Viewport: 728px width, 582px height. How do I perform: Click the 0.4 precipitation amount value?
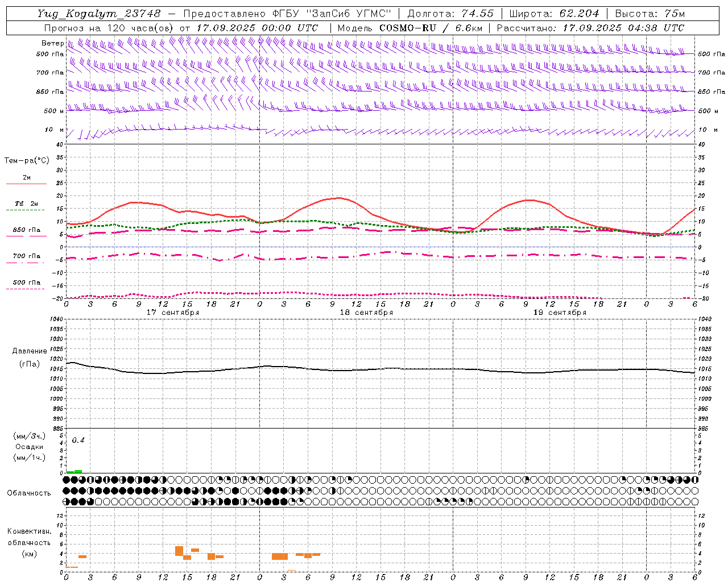[x=78, y=440]
